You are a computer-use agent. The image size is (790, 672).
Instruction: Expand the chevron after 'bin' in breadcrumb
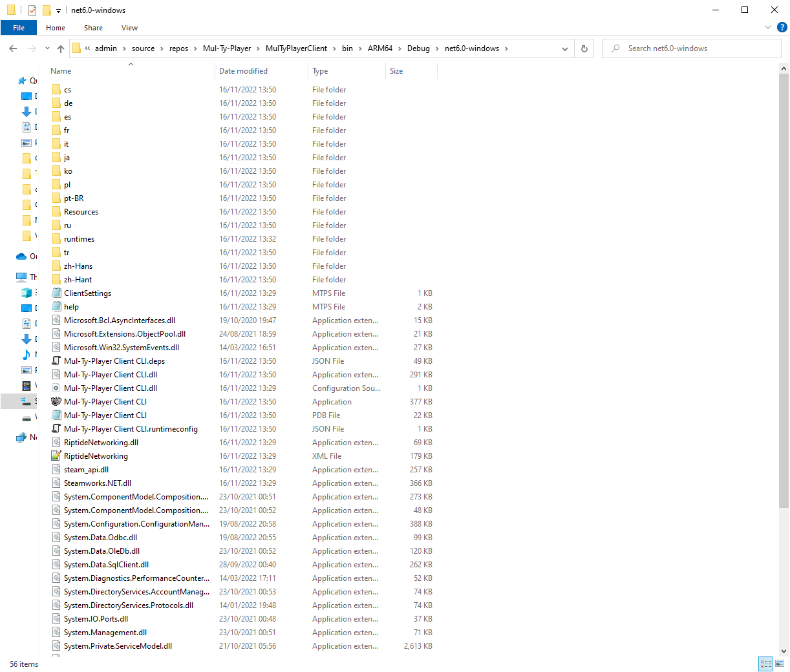(360, 48)
